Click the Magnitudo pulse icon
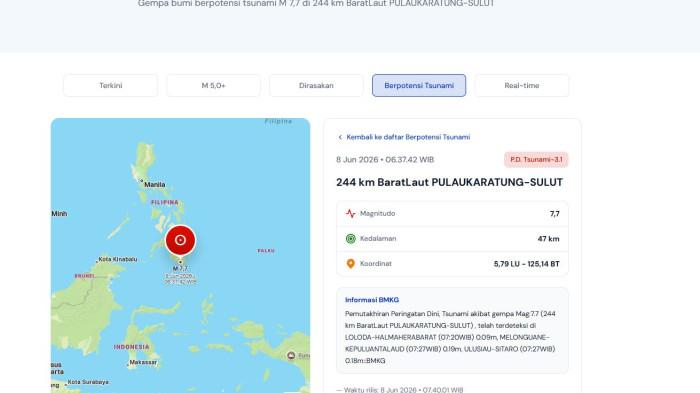700x393 pixels. pos(350,213)
